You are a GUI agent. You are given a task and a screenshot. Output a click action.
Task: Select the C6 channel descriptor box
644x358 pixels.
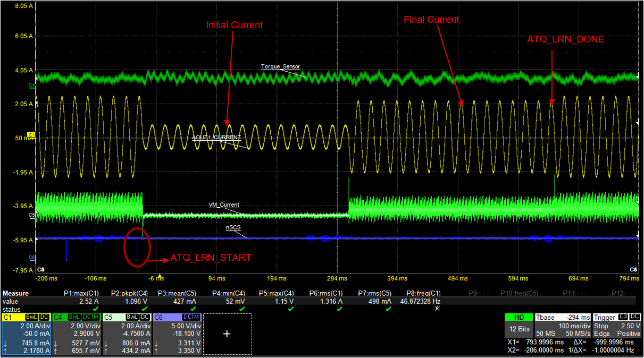[177, 334]
